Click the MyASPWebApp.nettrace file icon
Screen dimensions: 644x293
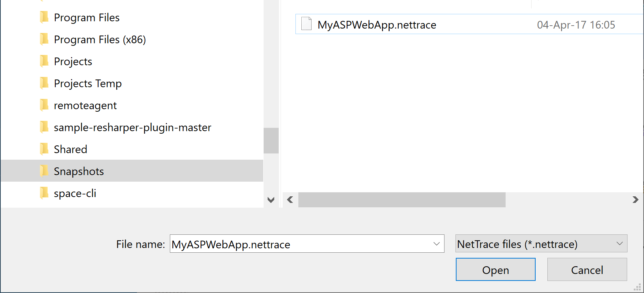point(306,24)
